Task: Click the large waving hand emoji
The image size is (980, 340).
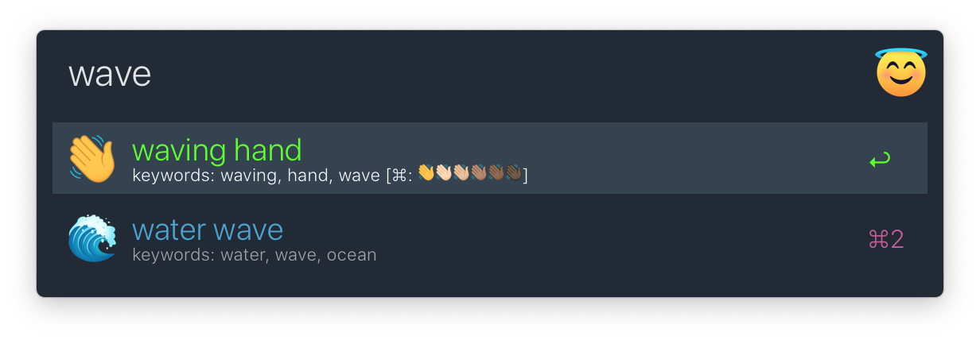Action: pos(92,159)
